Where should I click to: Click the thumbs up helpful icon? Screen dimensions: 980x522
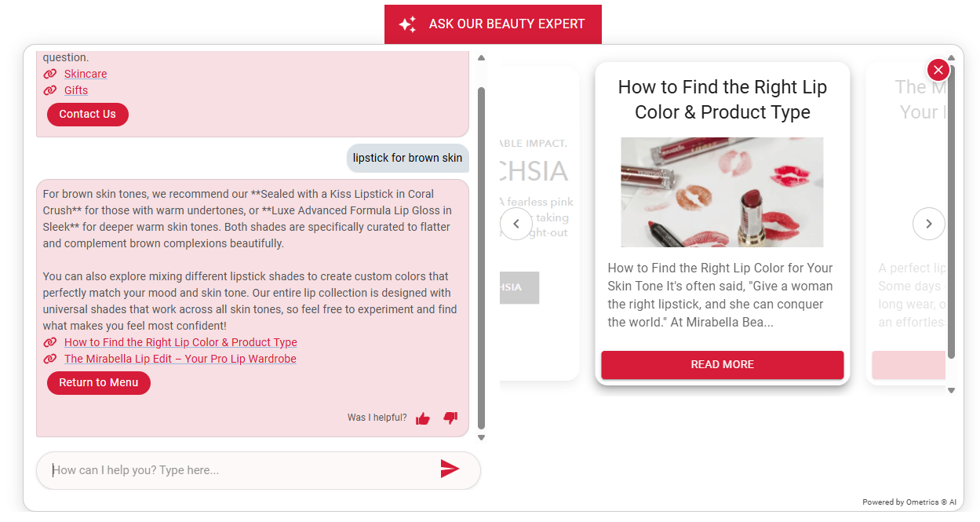coord(423,418)
